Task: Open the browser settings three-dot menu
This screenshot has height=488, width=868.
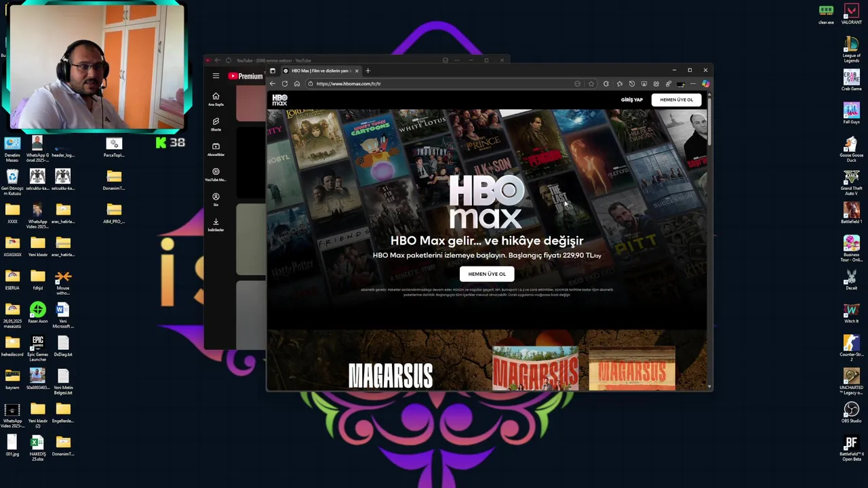Action: coord(692,84)
